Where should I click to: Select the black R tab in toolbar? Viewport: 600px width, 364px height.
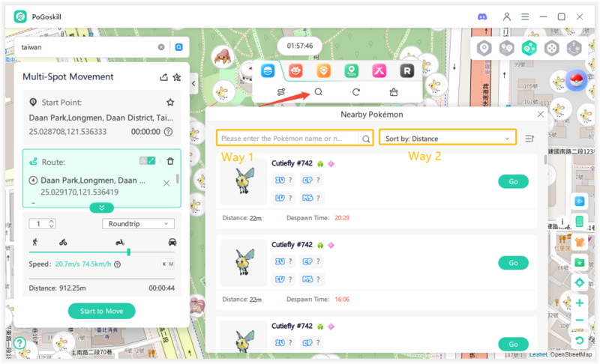pos(406,71)
